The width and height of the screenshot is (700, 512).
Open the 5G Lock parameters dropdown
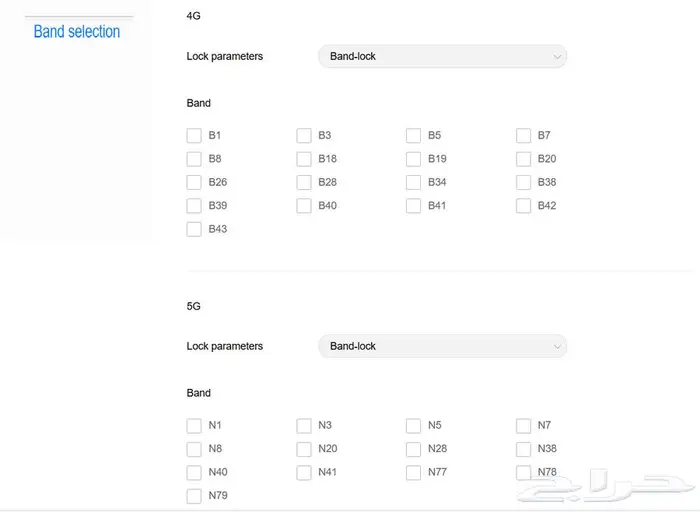[x=442, y=346]
